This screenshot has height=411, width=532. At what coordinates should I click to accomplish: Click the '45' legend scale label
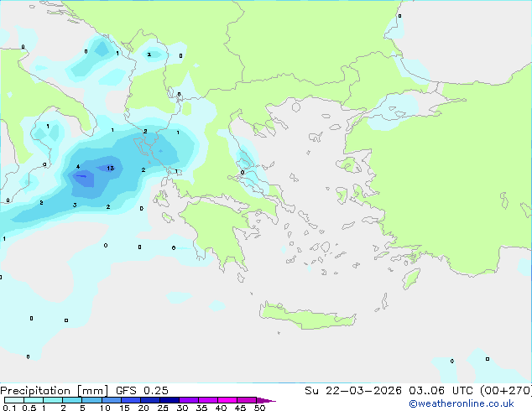[240, 408]
